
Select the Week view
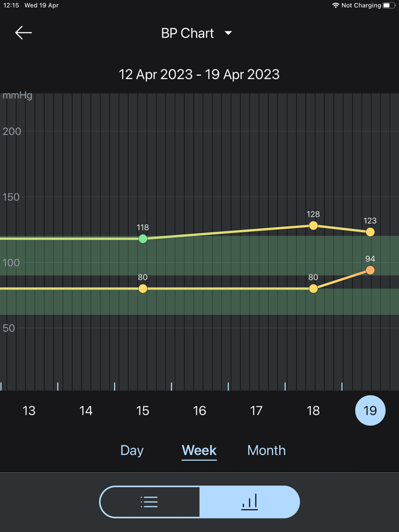pyautogui.click(x=199, y=450)
